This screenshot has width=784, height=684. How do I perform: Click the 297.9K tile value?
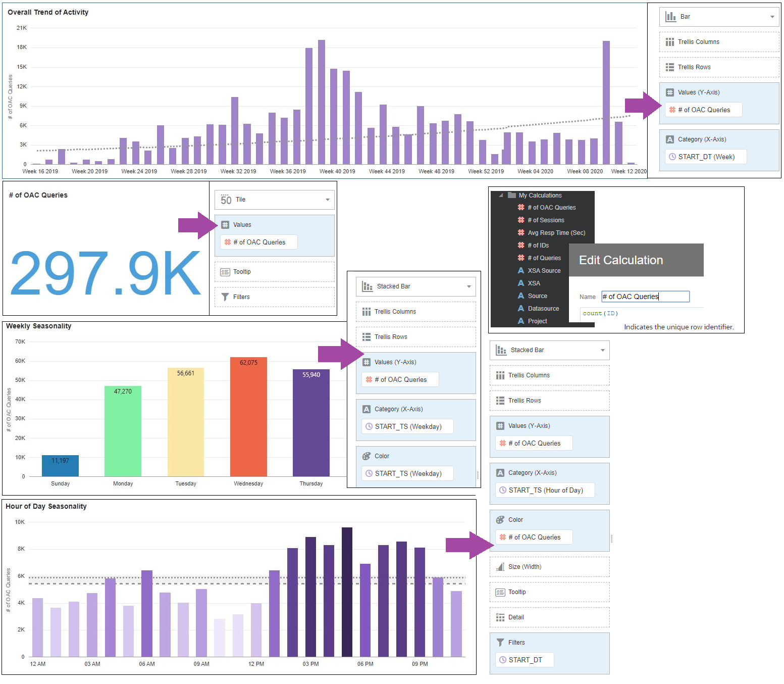(106, 273)
